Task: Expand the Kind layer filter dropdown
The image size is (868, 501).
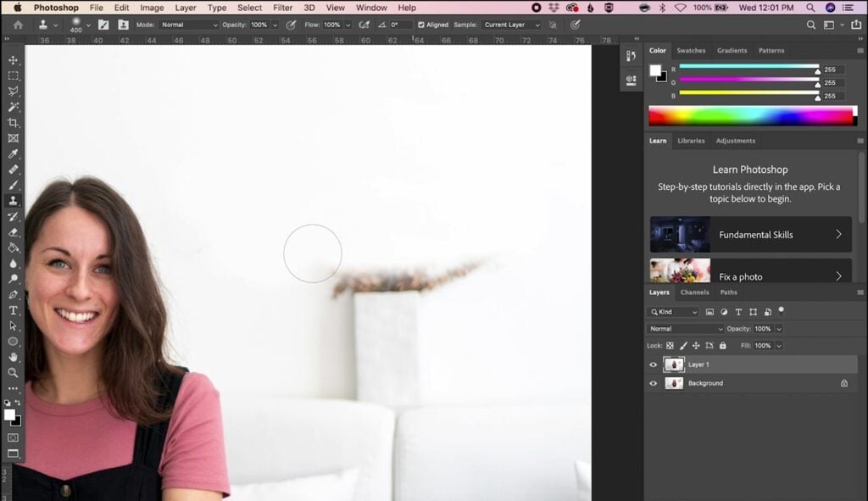Action: tap(674, 312)
